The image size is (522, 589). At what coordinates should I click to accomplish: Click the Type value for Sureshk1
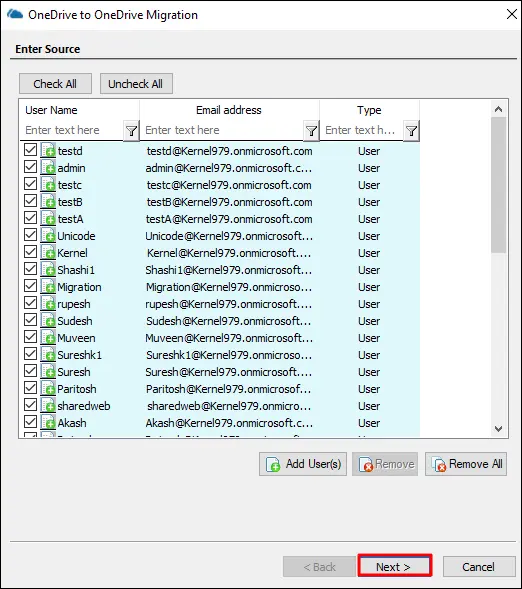tap(369, 355)
